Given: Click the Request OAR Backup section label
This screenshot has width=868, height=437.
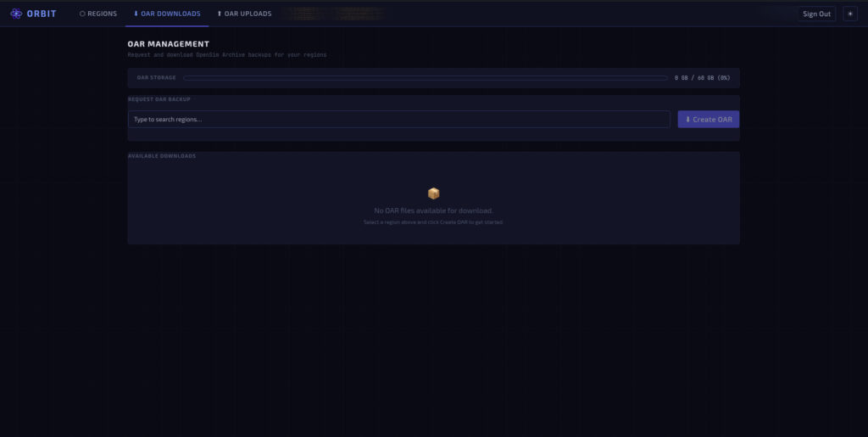Looking at the screenshot, I should [x=159, y=99].
